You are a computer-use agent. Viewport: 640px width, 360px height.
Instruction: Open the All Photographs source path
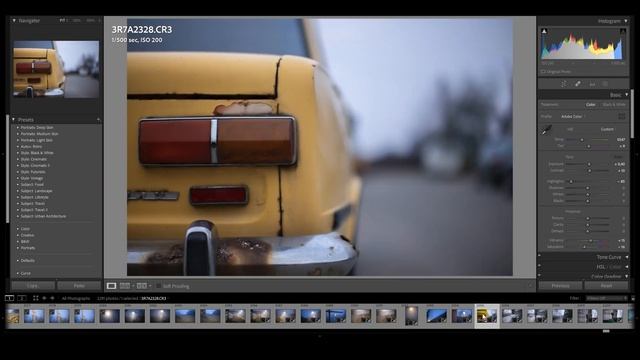coord(76,298)
